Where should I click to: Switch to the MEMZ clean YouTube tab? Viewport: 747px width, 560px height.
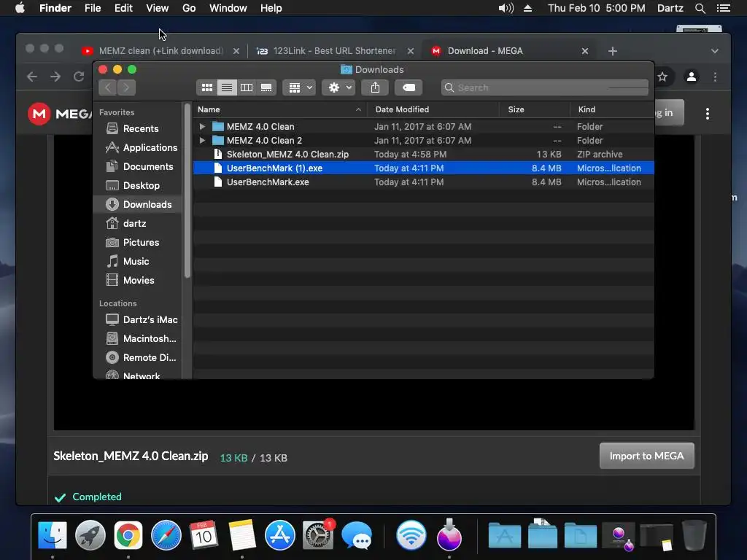click(x=160, y=51)
